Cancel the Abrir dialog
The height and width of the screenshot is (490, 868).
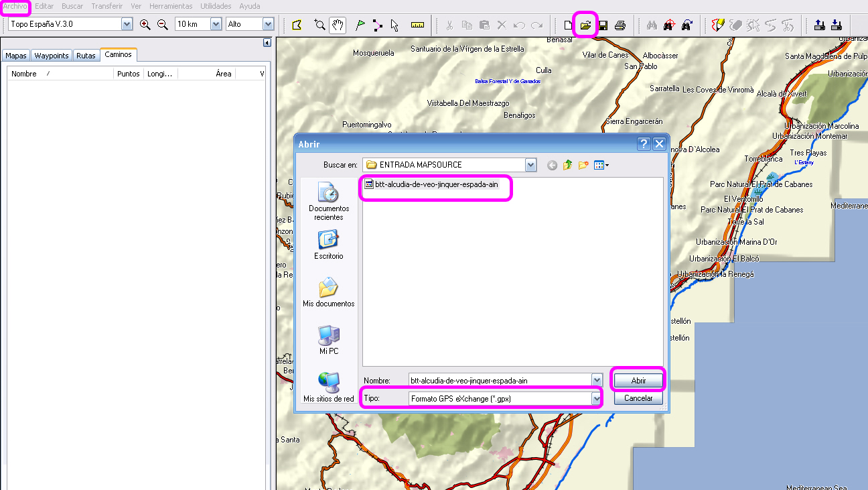pos(638,398)
